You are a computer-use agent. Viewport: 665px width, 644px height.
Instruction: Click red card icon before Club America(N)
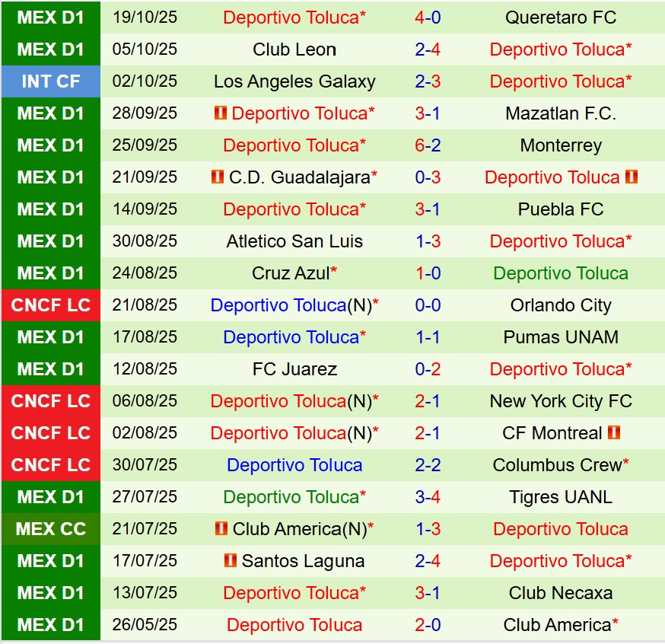click(222, 529)
